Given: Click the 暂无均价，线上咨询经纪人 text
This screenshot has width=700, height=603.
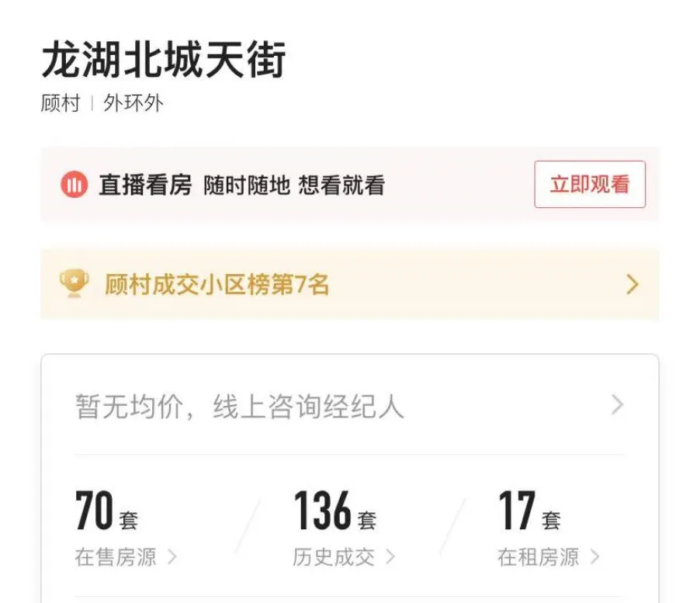Looking at the screenshot, I should [x=239, y=406].
